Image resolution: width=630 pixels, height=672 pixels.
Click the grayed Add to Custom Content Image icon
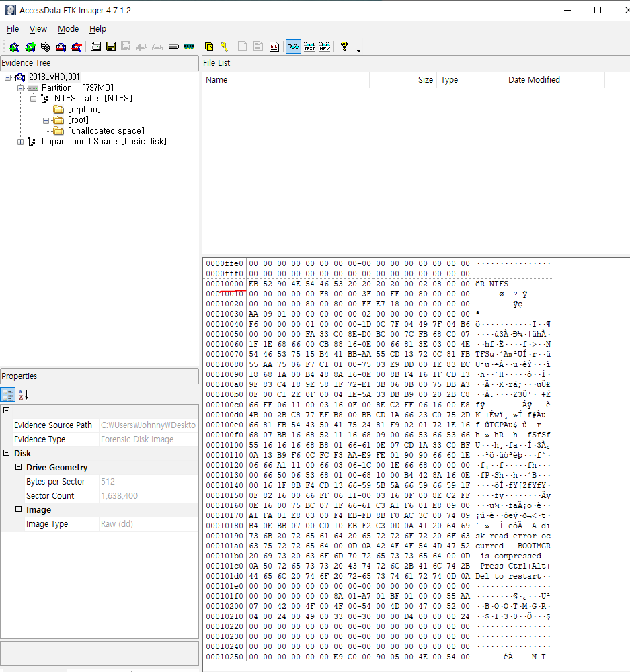(x=141, y=47)
